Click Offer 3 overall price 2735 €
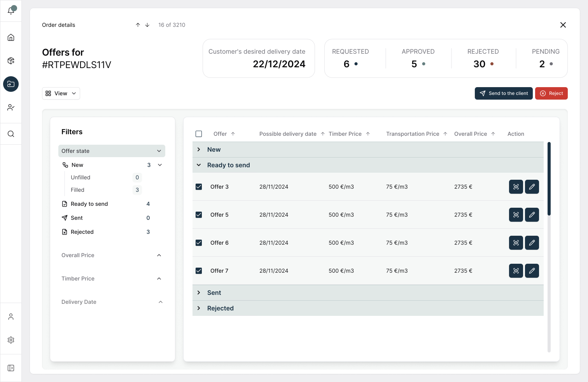This screenshot has width=588, height=382. [x=463, y=187]
